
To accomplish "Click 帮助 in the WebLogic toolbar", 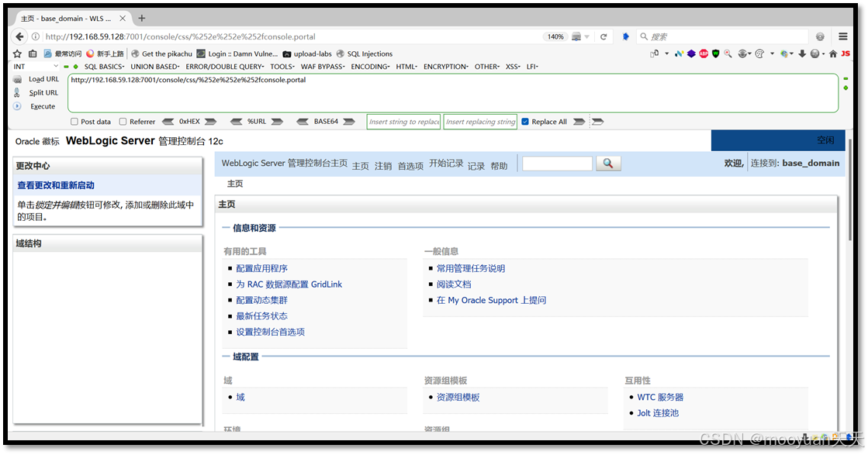I will point(499,166).
